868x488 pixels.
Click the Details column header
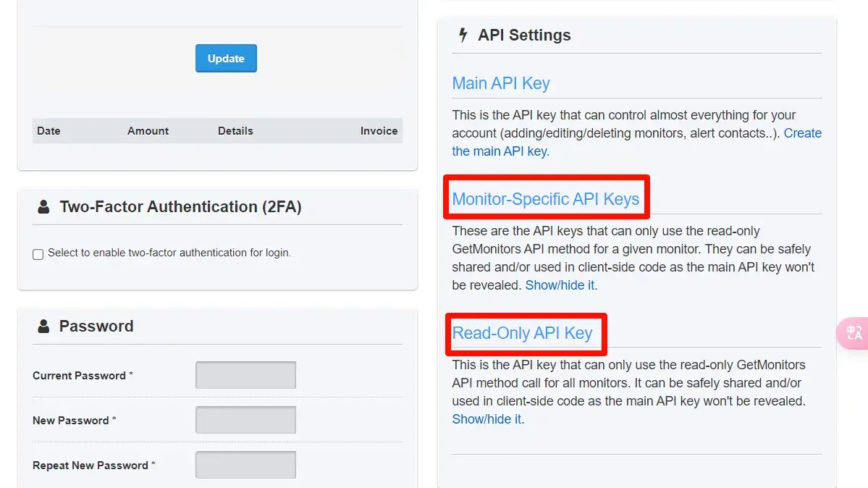(x=235, y=131)
